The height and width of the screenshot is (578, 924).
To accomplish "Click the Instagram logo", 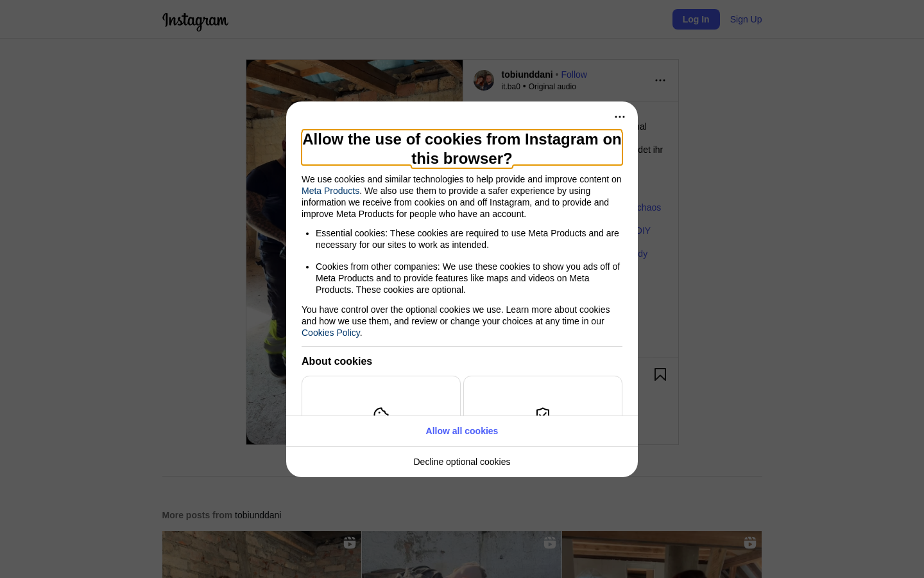I will pos(195,21).
